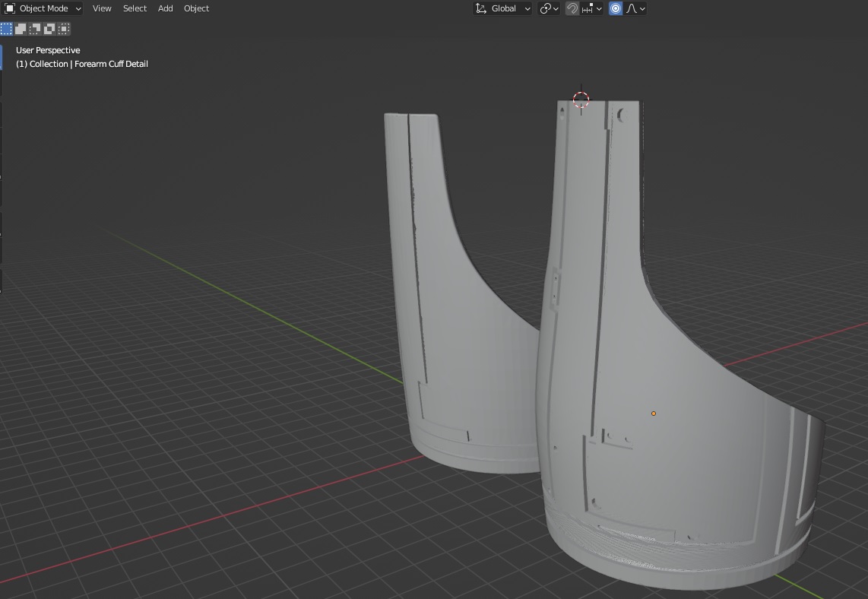
Task: Choose Extend Selection mode icon
Action: [x=21, y=29]
